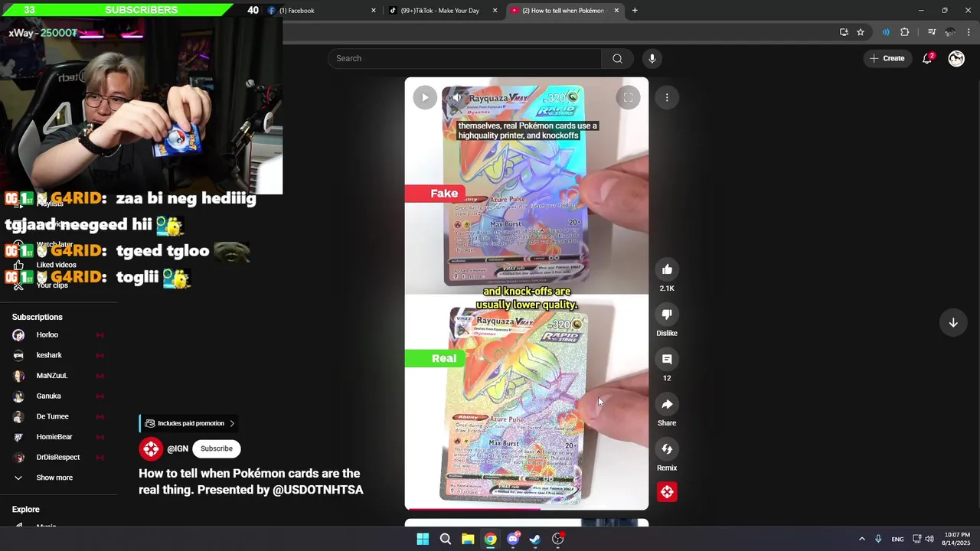This screenshot has width=980, height=551.
Task: Open taskbar volume control
Action: [929, 539]
